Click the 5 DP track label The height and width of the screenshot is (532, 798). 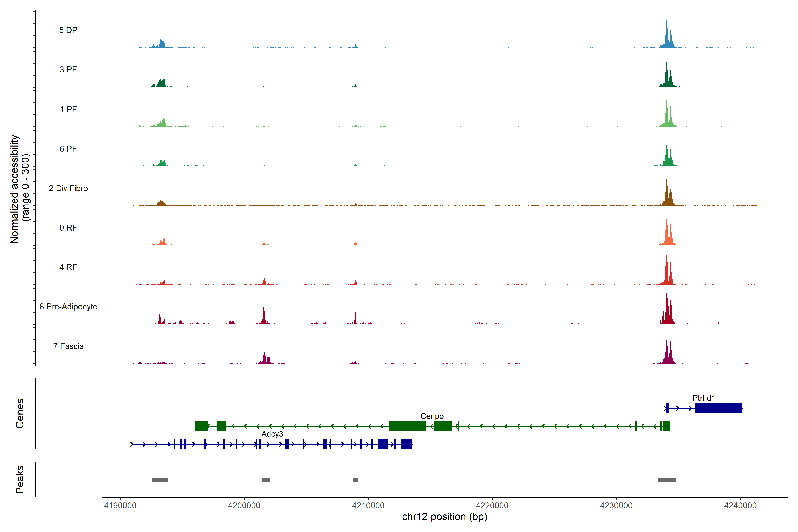pyautogui.click(x=68, y=30)
